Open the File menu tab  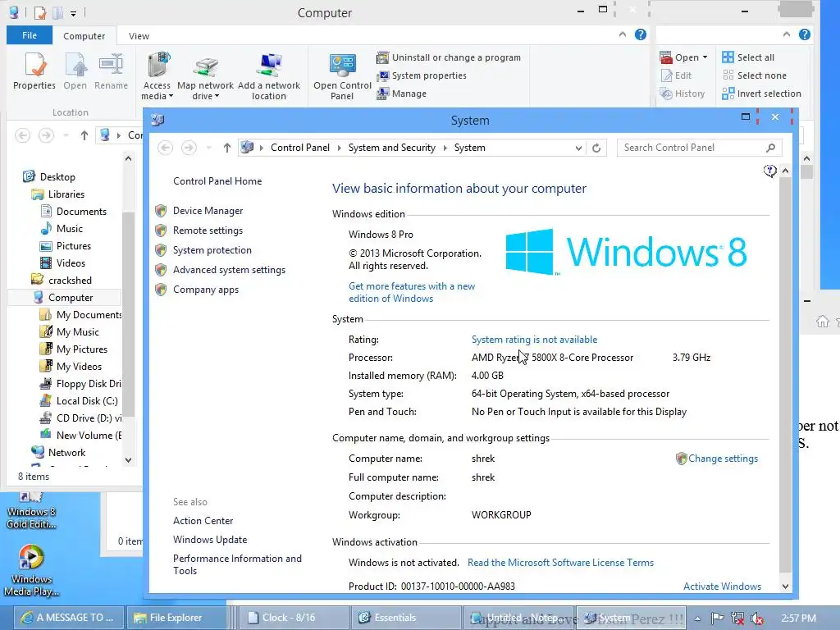click(x=30, y=35)
